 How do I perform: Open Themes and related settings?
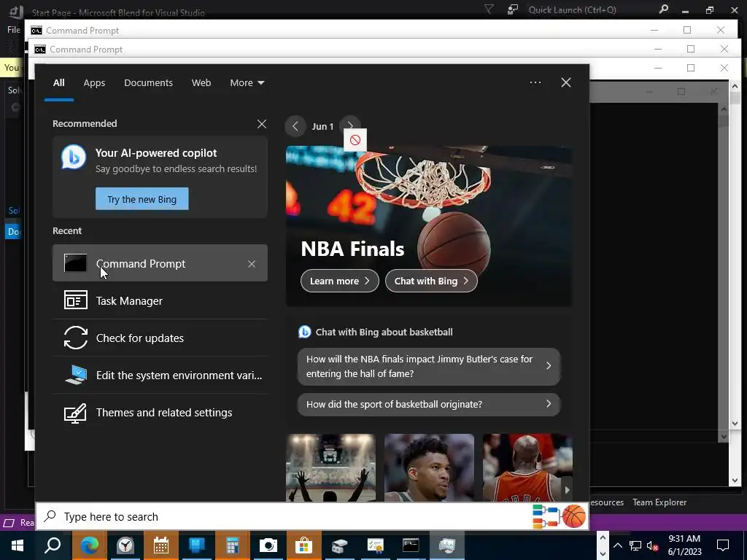(x=160, y=413)
